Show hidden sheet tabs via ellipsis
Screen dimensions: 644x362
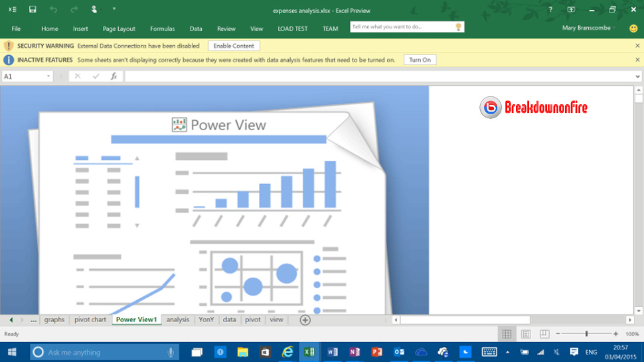coord(33,319)
